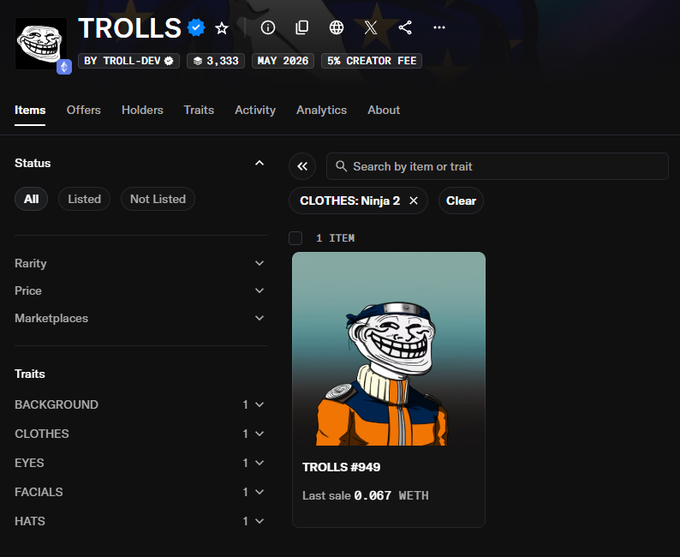Switch to the Offers tab
Image resolution: width=680 pixels, height=557 pixels.
83,110
